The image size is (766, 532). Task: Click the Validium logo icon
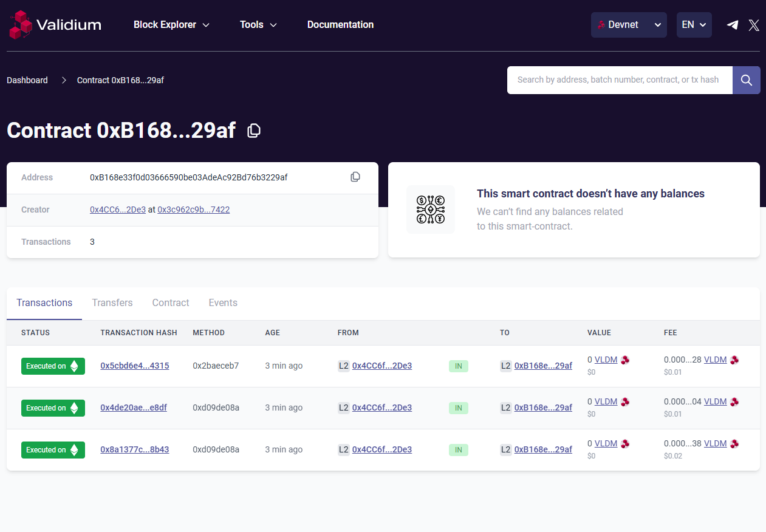coord(19,25)
